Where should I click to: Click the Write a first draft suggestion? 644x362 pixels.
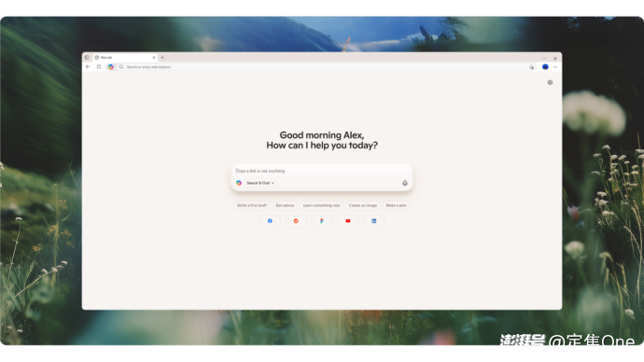point(252,205)
